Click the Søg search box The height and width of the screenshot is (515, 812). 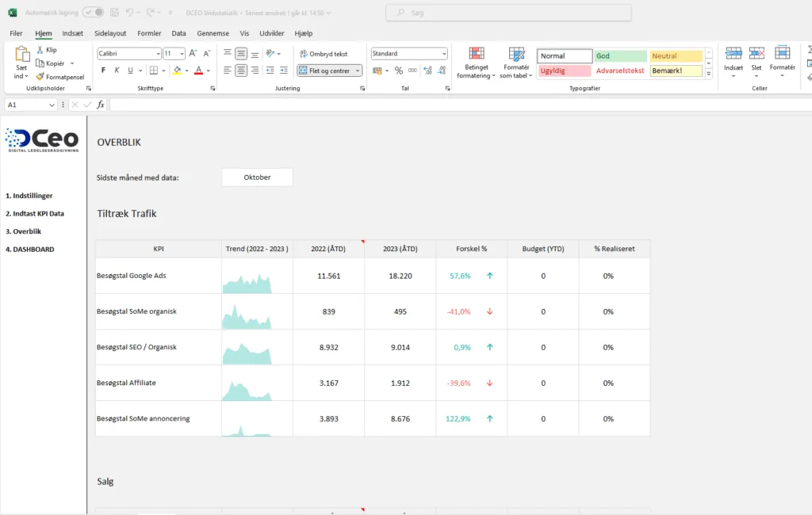tap(508, 13)
